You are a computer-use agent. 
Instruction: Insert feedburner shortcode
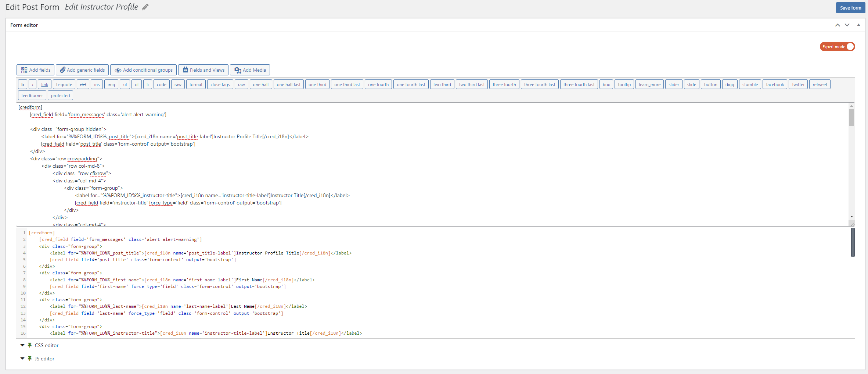pyautogui.click(x=32, y=96)
